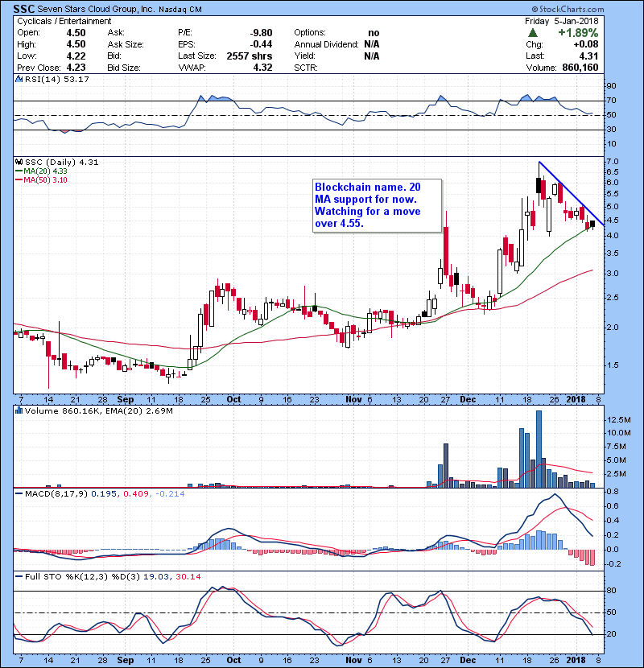Click the Prev Close value 4.23
This screenshot has width=644, height=668.
(76, 68)
